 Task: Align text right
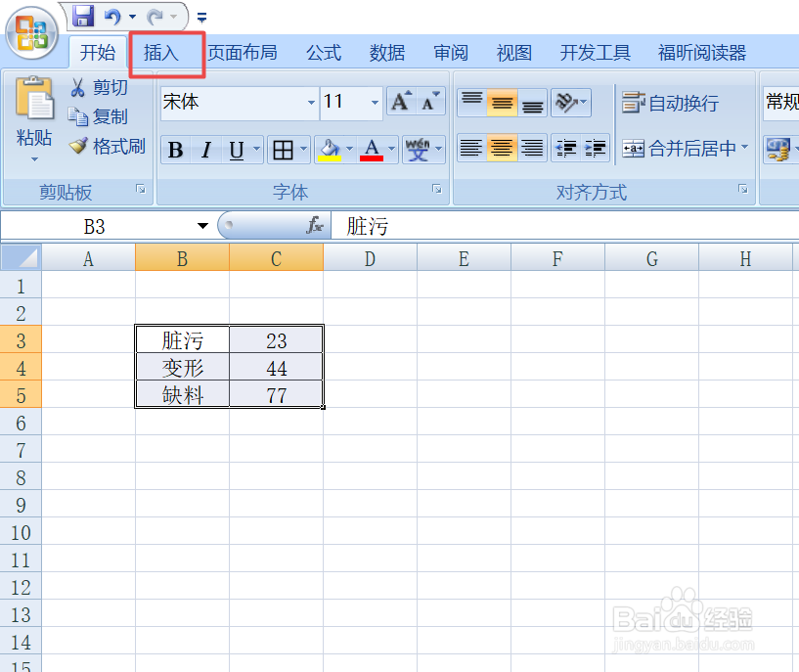click(x=532, y=149)
